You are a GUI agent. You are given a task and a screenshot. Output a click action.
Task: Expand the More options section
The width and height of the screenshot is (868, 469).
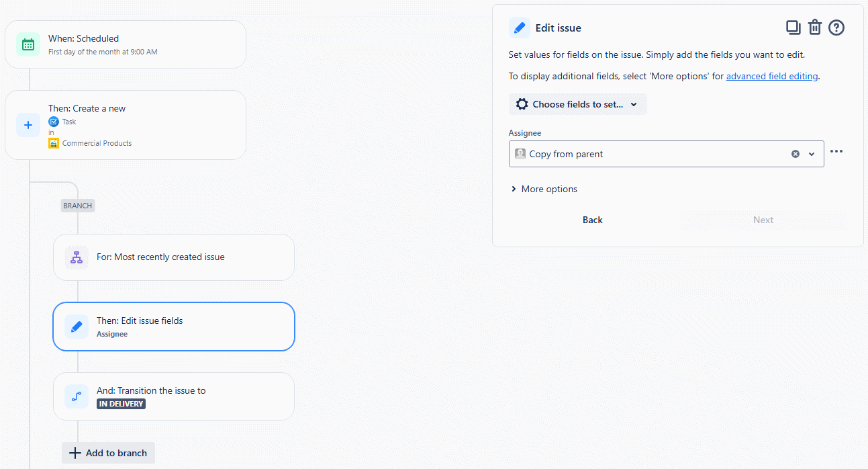tap(544, 189)
